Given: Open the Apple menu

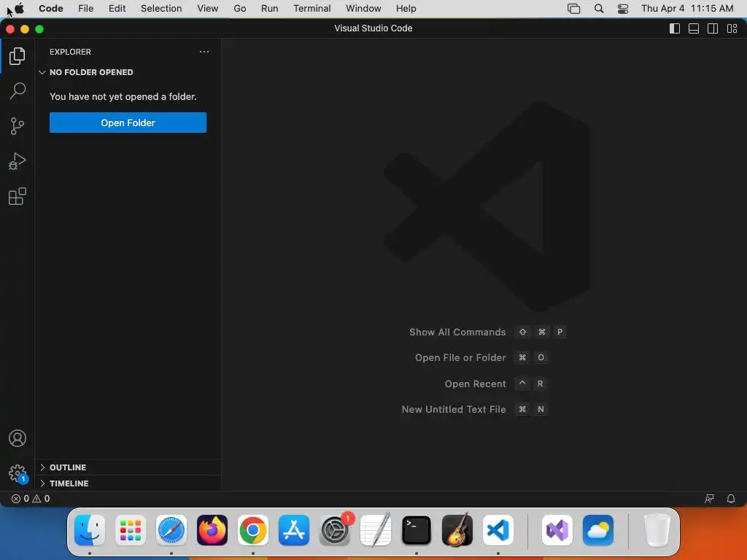Looking at the screenshot, I should click(x=20, y=9).
